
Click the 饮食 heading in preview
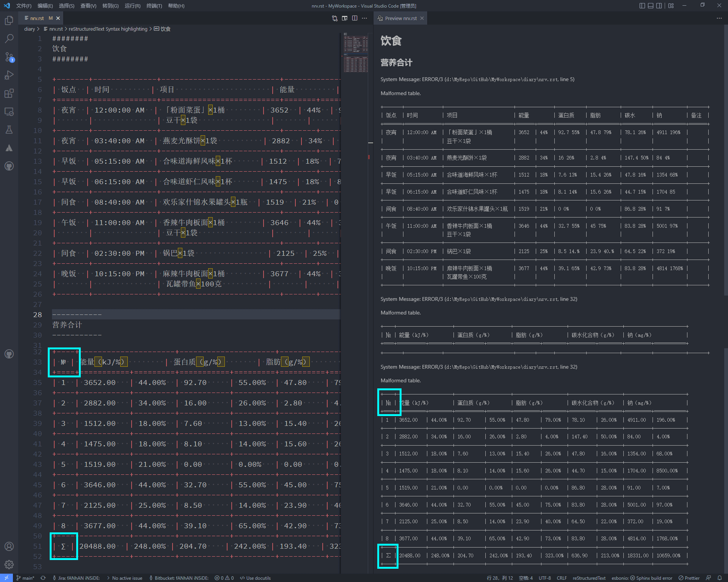(391, 41)
